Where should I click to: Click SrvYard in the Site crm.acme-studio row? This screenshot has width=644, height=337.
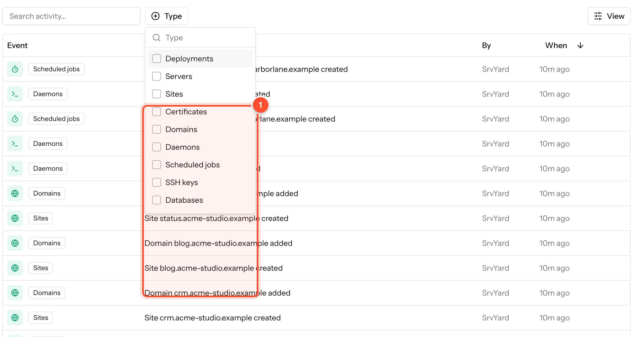[x=495, y=318]
